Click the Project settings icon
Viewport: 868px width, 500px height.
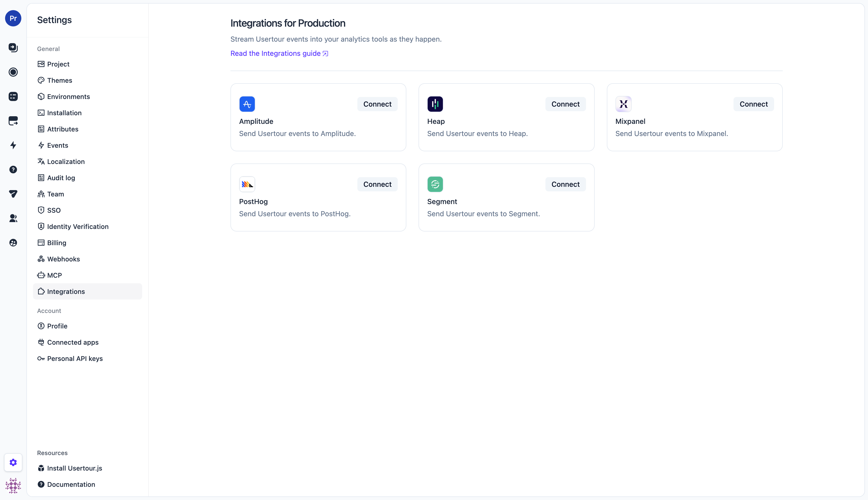pos(41,64)
